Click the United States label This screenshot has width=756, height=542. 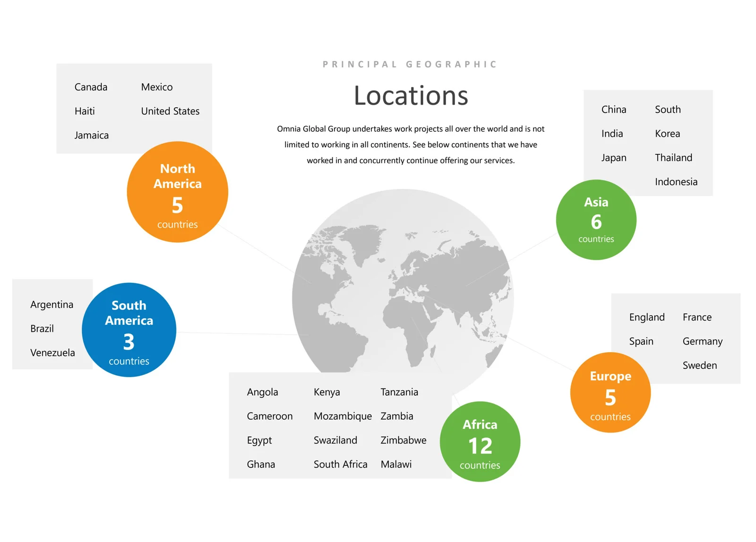tap(170, 111)
